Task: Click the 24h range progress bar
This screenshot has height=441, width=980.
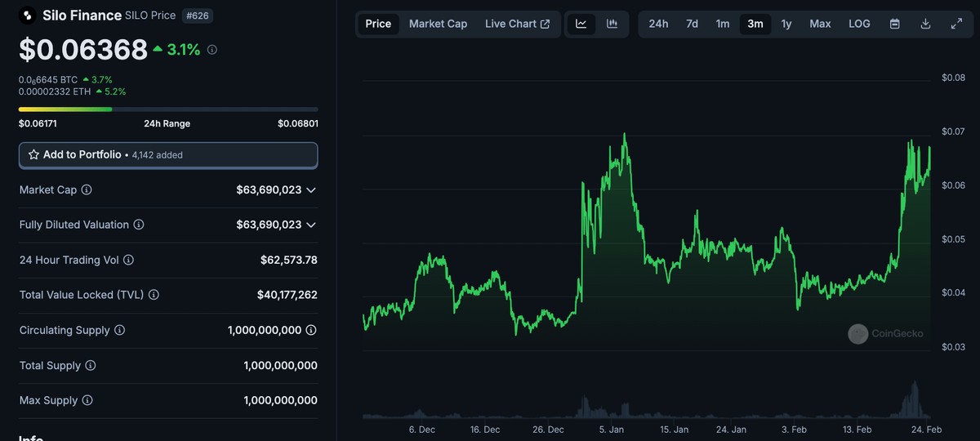Action: 168,109
